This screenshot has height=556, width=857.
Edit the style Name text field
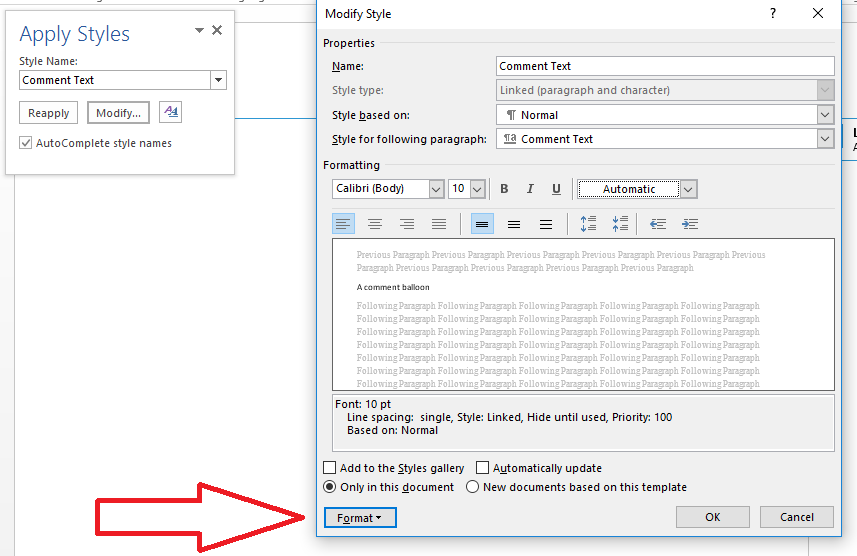tap(665, 66)
